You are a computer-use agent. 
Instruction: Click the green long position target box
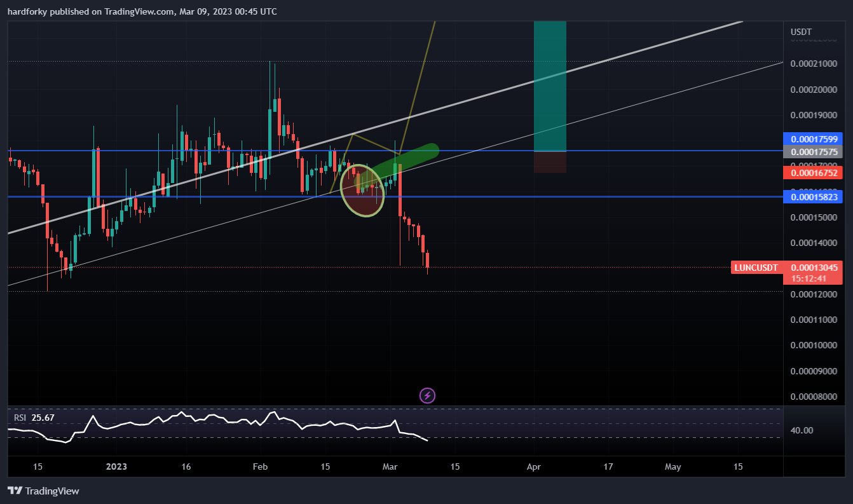point(550,86)
